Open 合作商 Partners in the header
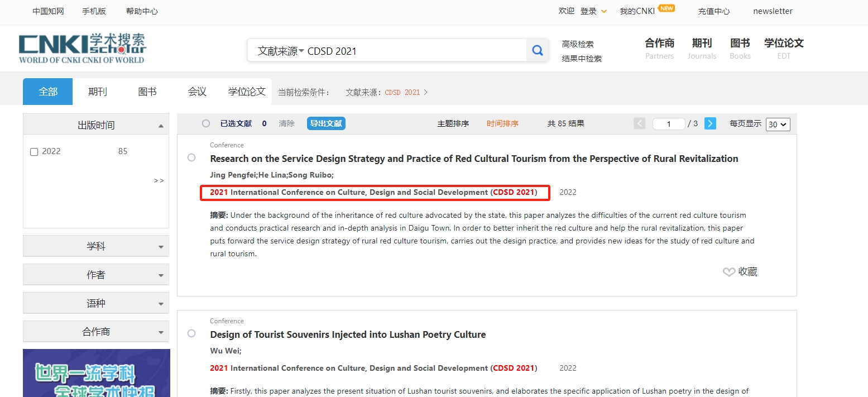 coord(660,48)
